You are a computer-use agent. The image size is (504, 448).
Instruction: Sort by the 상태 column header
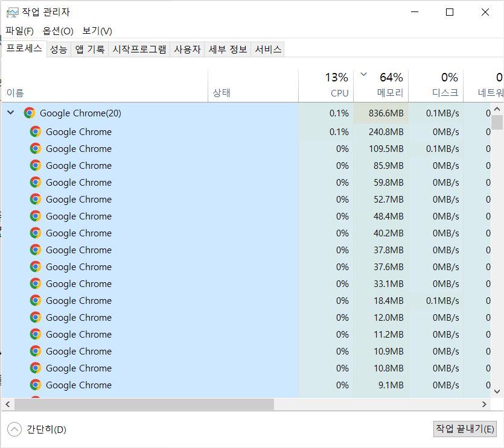(254, 86)
